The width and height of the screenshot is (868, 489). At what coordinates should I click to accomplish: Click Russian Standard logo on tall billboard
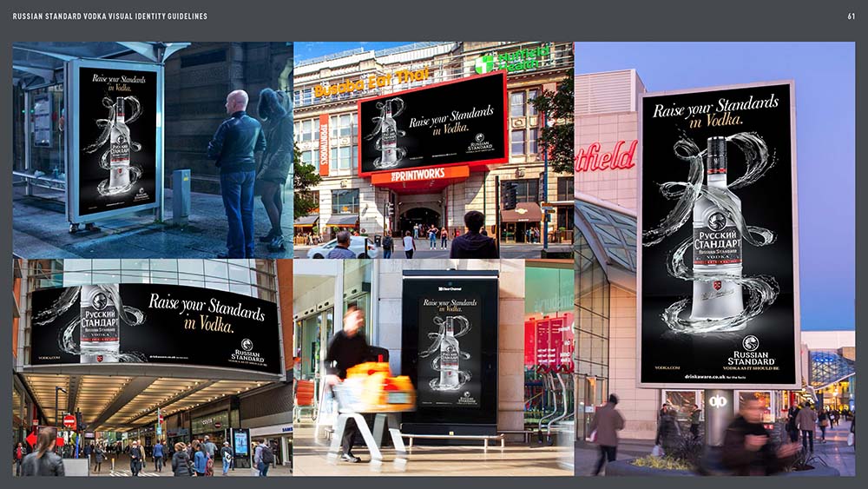click(751, 353)
